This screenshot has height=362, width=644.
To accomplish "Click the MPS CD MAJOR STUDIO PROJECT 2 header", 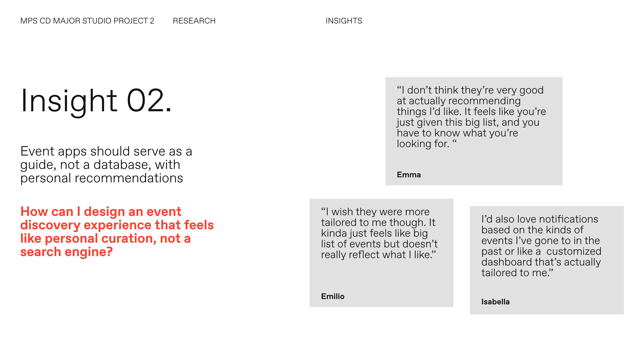I will (87, 21).
